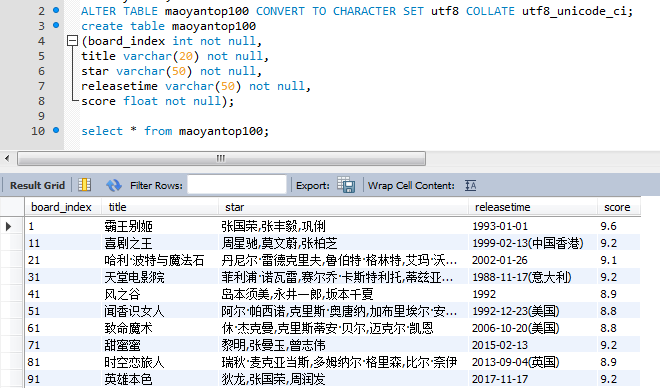Click 'score float not null);' line
Viewport: 660px width, 388px height.
click(x=157, y=101)
